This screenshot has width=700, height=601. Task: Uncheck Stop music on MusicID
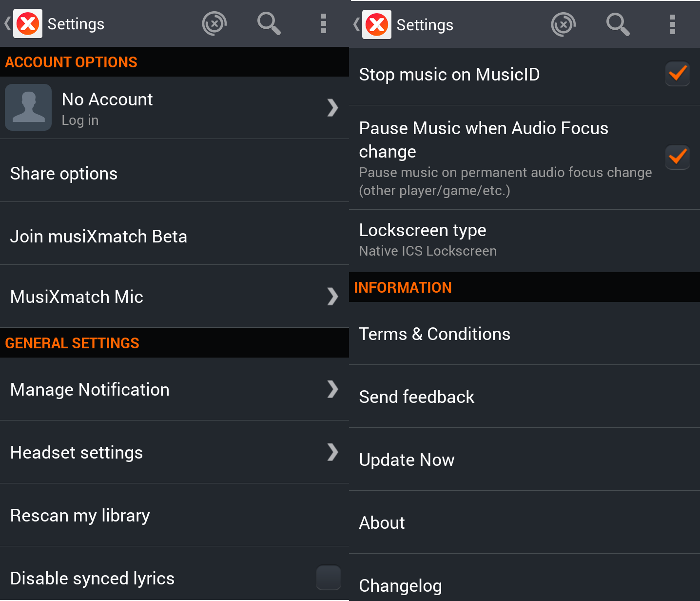pyautogui.click(x=678, y=74)
